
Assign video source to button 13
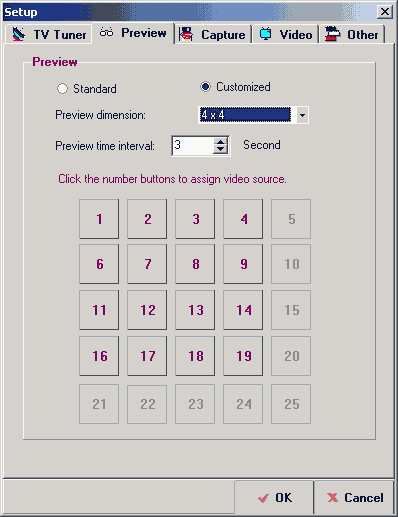click(x=195, y=310)
